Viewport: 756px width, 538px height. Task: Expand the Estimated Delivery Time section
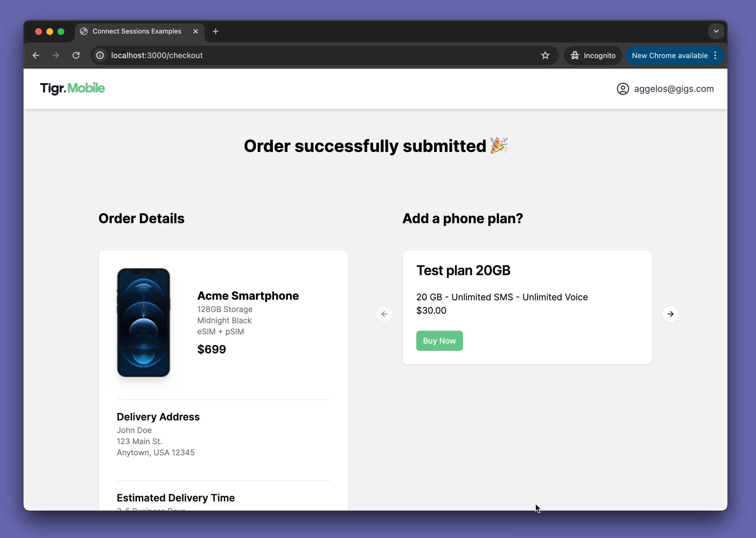click(176, 497)
